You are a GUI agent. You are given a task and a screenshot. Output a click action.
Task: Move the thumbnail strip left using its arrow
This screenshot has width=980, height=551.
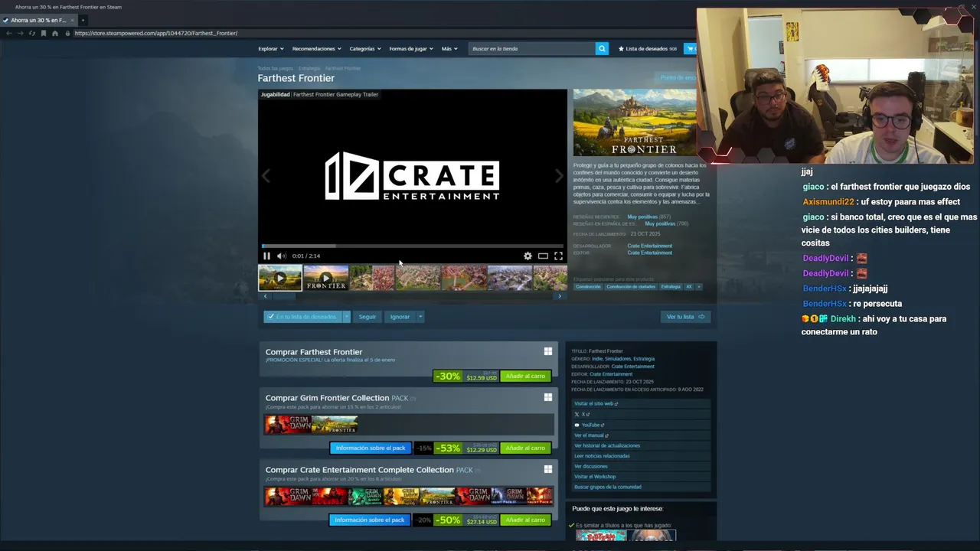(265, 296)
